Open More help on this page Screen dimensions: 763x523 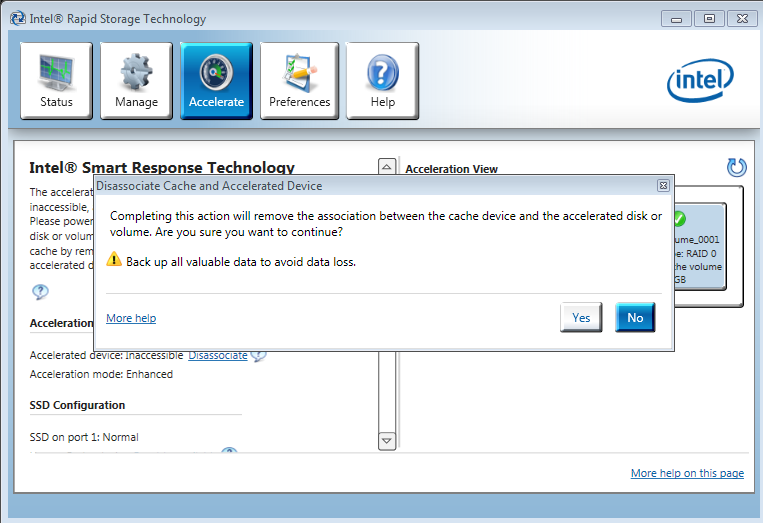tap(687, 473)
